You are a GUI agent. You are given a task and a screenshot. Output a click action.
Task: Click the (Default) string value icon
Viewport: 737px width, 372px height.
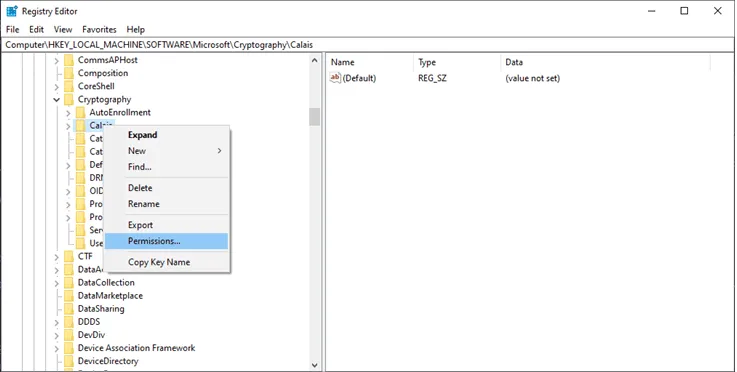[x=335, y=78]
